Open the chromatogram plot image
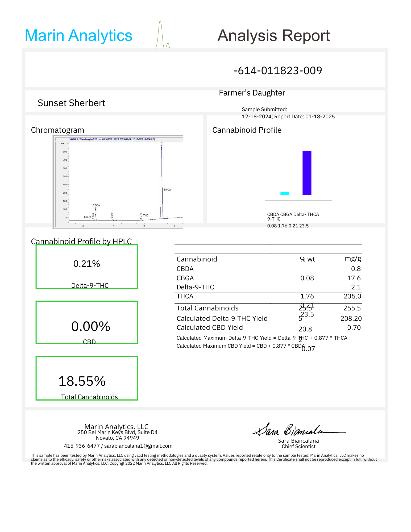This screenshot has width=411, height=532. tap(118, 182)
